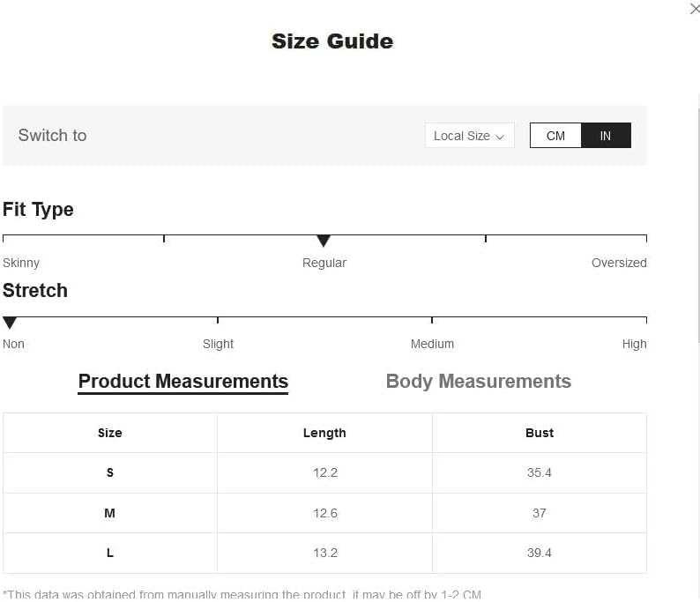Screen dimensions: 700x602
Task: Click the Stretch Non marker triangle
Action: tap(10, 323)
